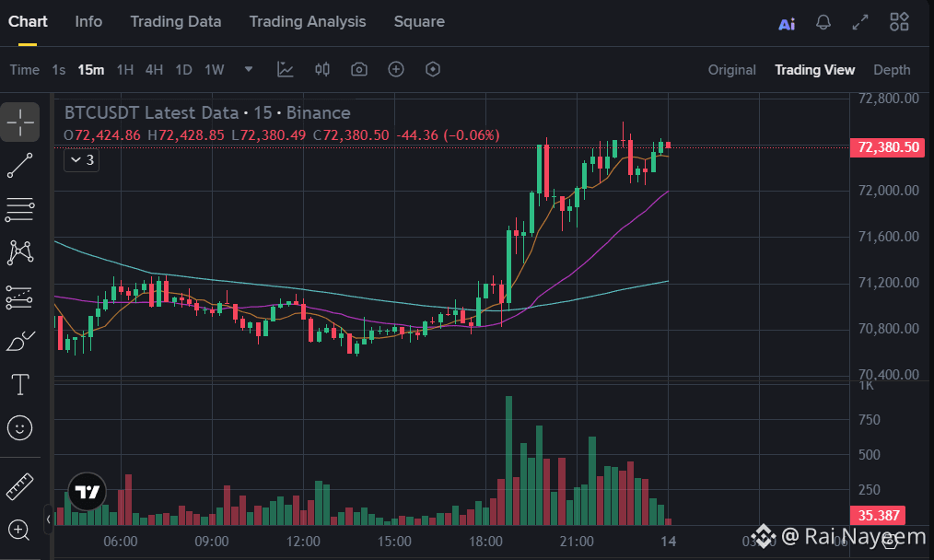Select the 1s time interval
This screenshot has width=934, height=560.
click(58, 70)
